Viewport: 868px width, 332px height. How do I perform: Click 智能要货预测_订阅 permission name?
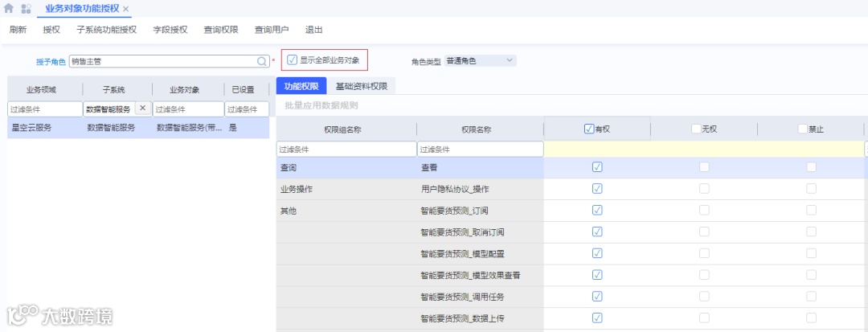tap(454, 211)
